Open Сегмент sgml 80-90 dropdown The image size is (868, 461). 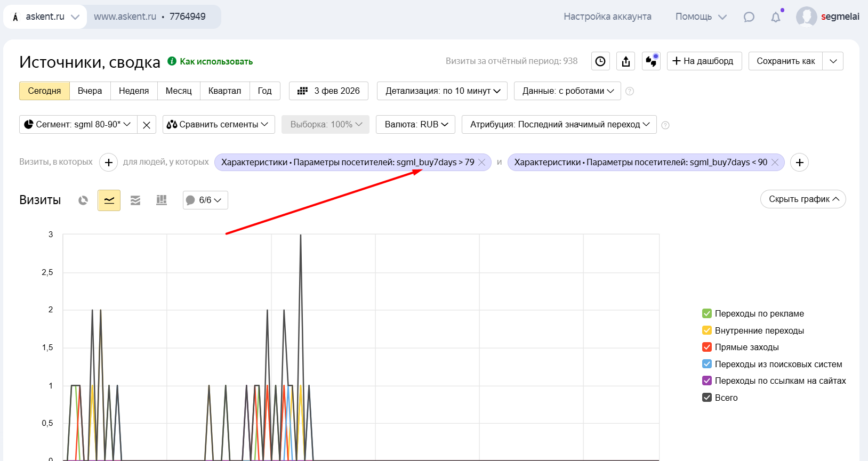[78, 124]
